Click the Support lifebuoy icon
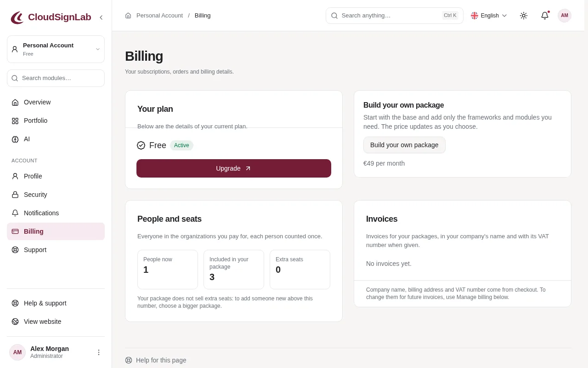Viewport: 588px width, 368px height. point(15,250)
